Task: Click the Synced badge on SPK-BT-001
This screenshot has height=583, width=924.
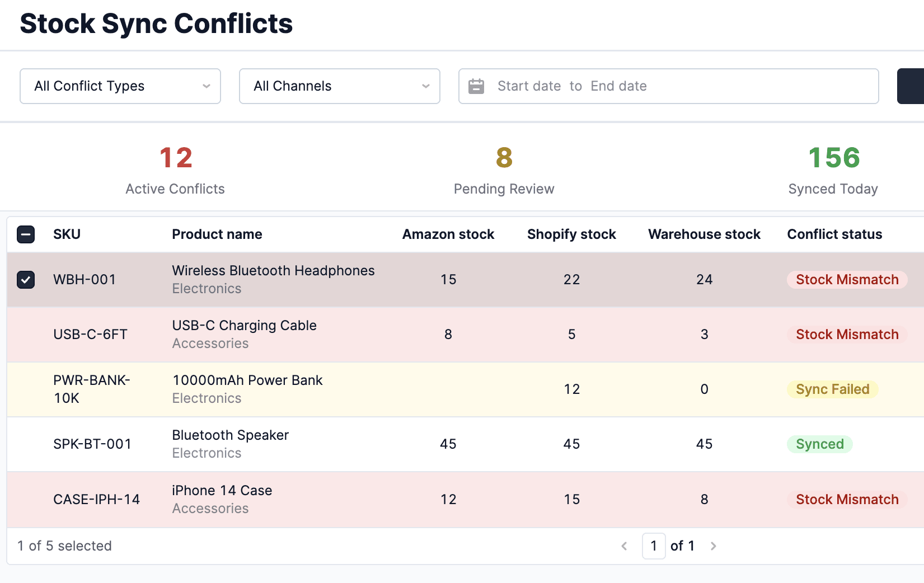Action: [x=819, y=444]
